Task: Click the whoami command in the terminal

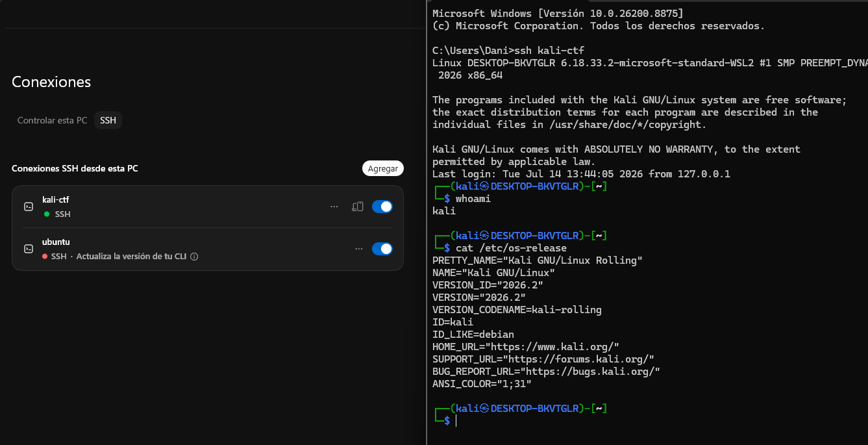Action: click(x=473, y=199)
